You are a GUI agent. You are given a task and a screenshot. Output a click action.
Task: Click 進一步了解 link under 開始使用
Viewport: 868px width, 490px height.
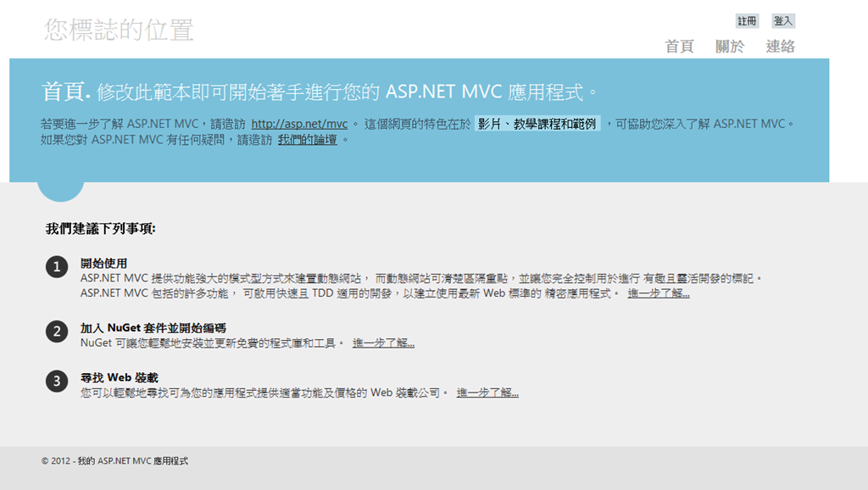pos(659,293)
